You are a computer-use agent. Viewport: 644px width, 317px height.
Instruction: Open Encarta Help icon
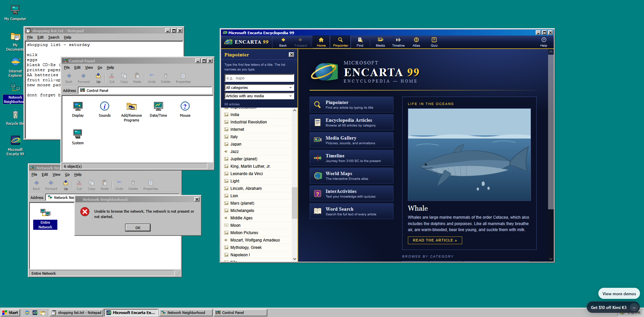[x=544, y=42]
